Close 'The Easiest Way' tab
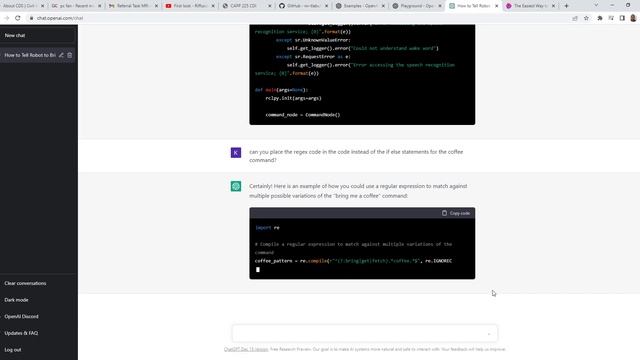Image resolution: width=640 pixels, height=360 pixels. point(553,6)
